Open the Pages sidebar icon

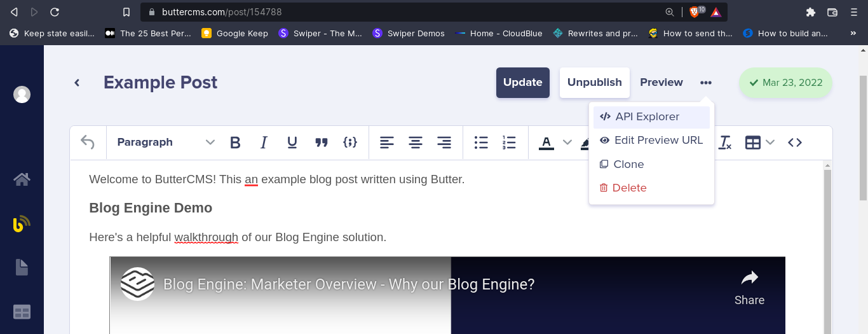pyautogui.click(x=22, y=267)
